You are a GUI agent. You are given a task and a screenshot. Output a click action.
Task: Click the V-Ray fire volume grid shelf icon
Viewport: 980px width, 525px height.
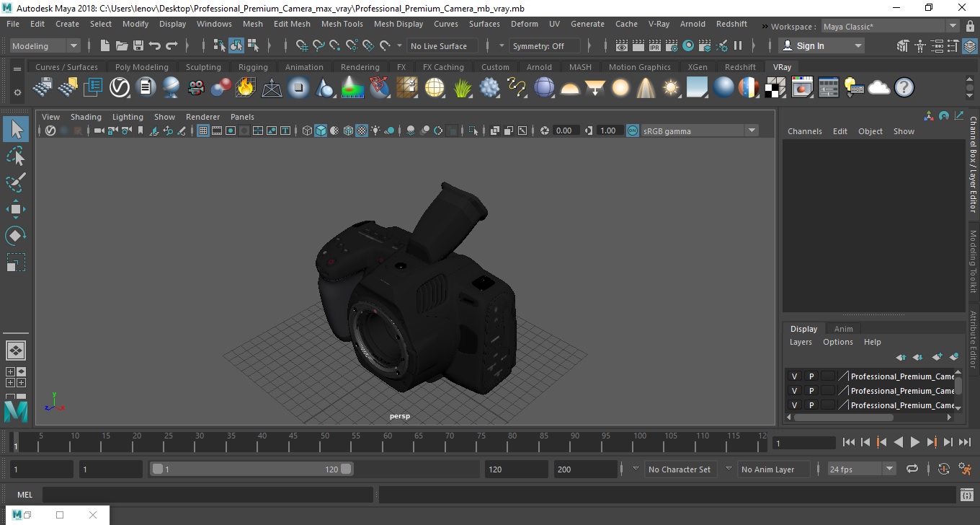tap(246, 88)
